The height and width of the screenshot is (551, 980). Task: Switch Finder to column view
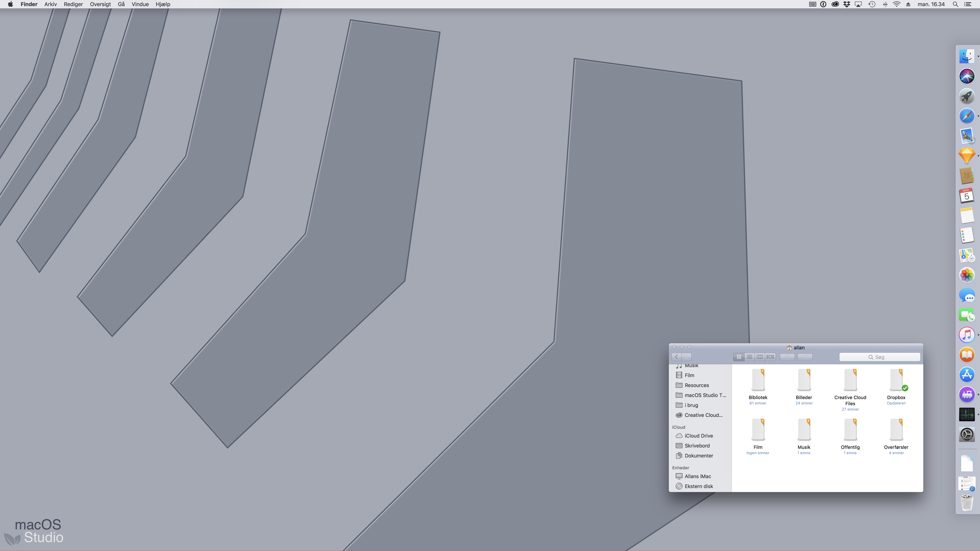coord(759,357)
